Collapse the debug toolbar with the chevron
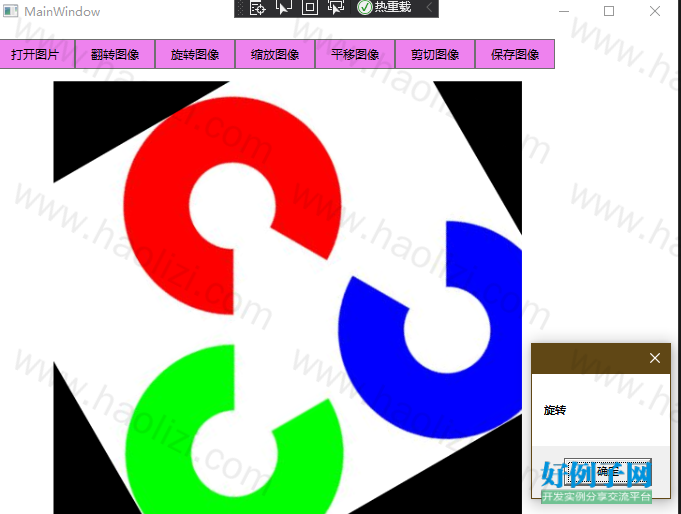The height and width of the screenshot is (514, 681). (429, 7)
